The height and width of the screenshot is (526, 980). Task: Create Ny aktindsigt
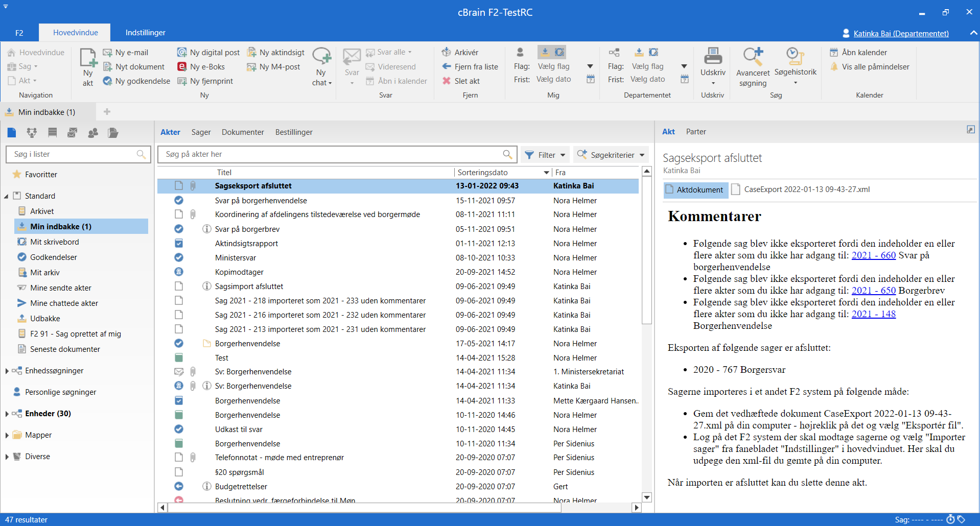[276, 53]
